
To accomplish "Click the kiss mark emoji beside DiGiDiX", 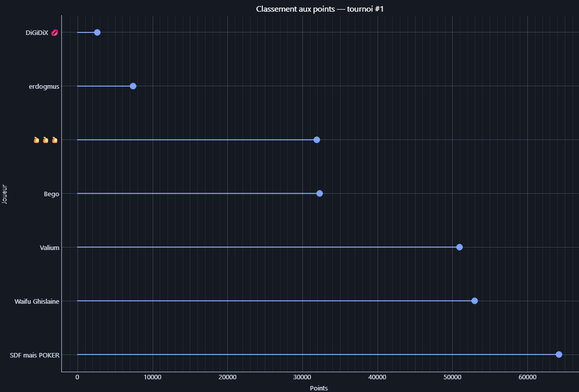I will (54, 33).
